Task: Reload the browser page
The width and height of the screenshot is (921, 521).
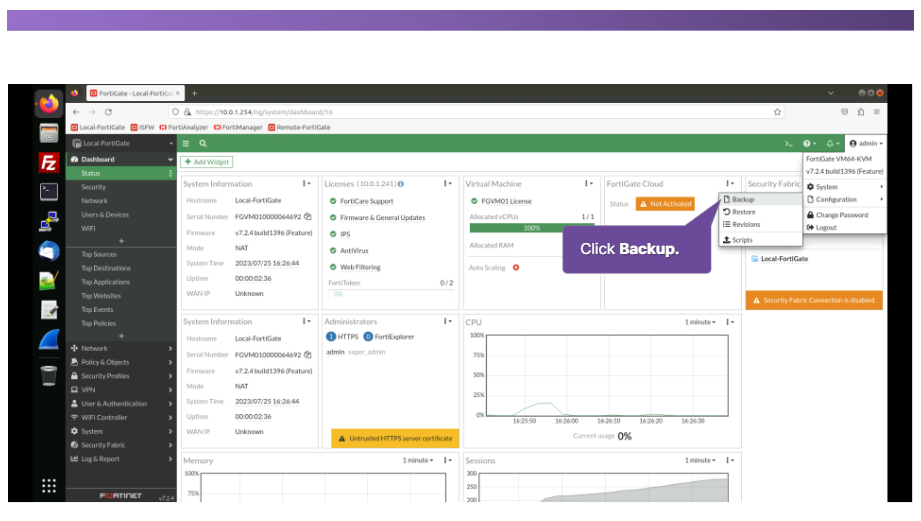Action: point(108,112)
